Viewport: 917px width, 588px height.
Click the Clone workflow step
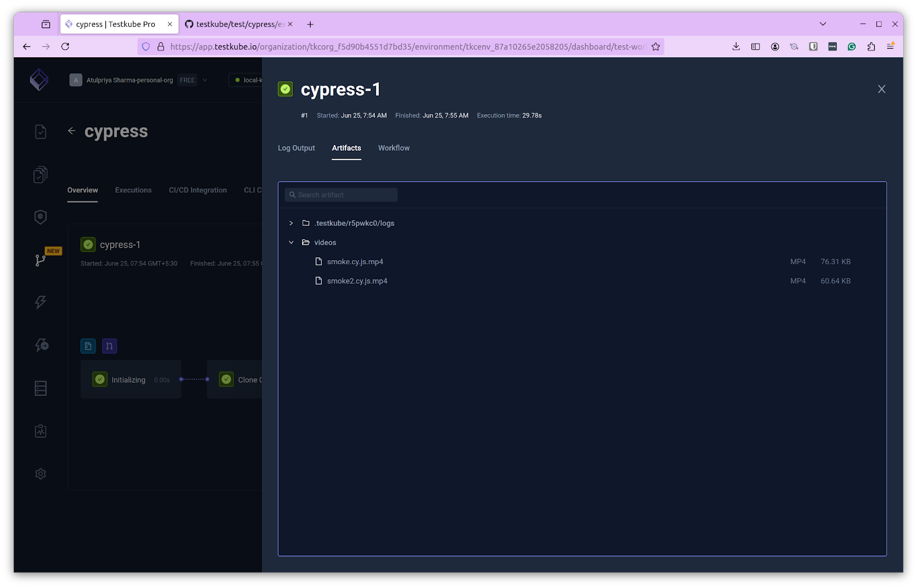[234, 379]
